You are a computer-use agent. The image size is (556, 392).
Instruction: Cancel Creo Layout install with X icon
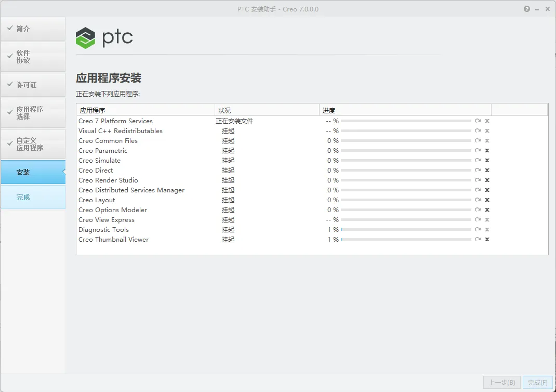[x=487, y=200]
